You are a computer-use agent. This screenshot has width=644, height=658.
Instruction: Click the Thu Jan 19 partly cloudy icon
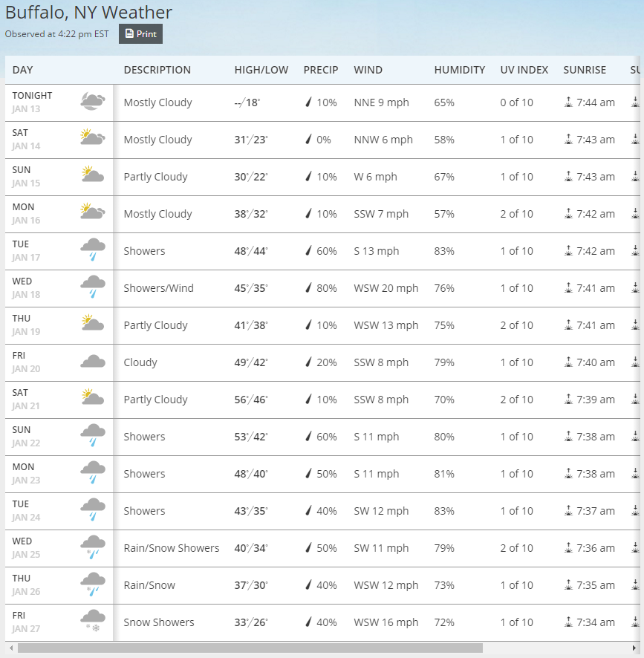click(x=93, y=323)
